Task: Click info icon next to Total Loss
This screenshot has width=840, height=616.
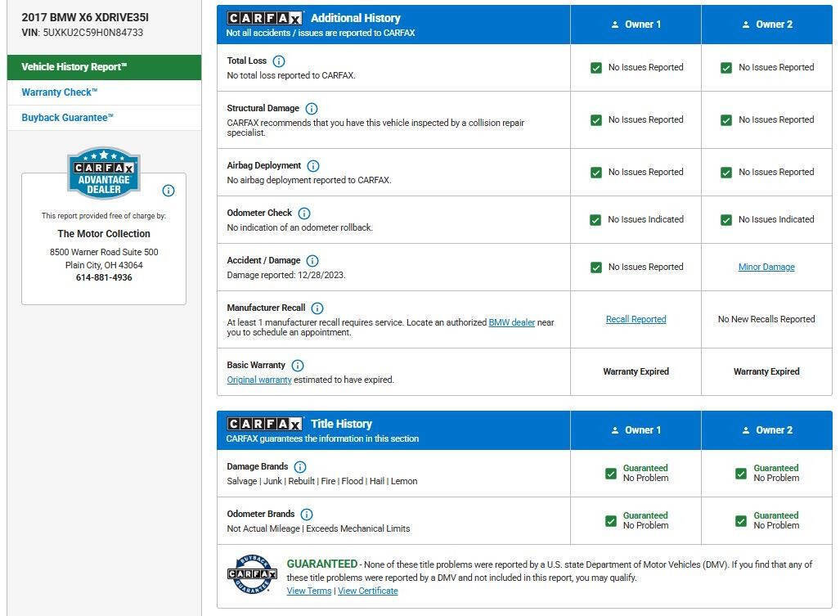Action: (278, 61)
